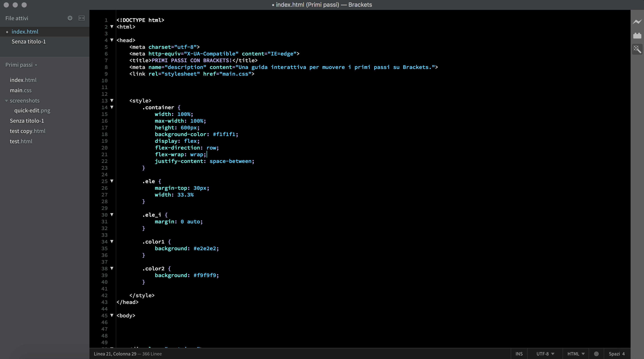Image resolution: width=644 pixels, height=359 pixels.
Task: Open main.css in project tree
Action: pyautogui.click(x=21, y=90)
